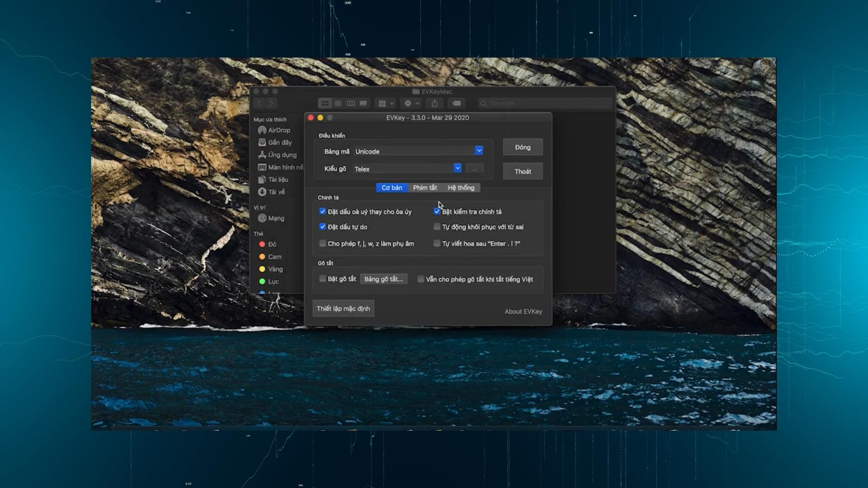Enable 'Cho phép f, j, w, z làm phụ âm'

pyautogui.click(x=322, y=243)
